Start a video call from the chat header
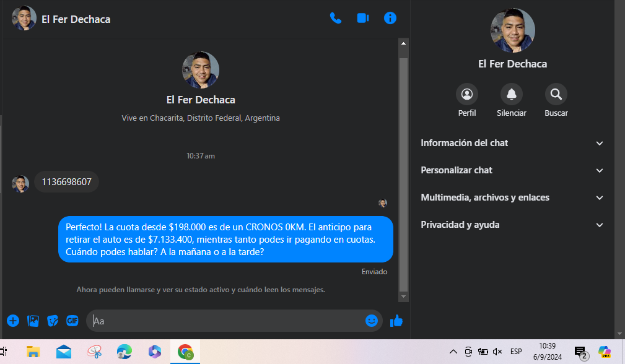 tap(363, 18)
